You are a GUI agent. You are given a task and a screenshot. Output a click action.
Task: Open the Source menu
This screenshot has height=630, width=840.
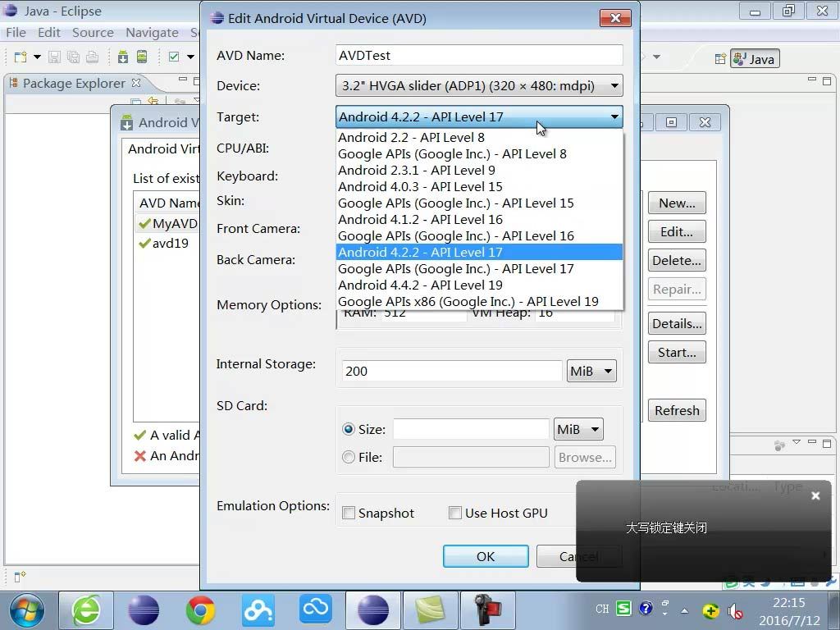pos(93,33)
